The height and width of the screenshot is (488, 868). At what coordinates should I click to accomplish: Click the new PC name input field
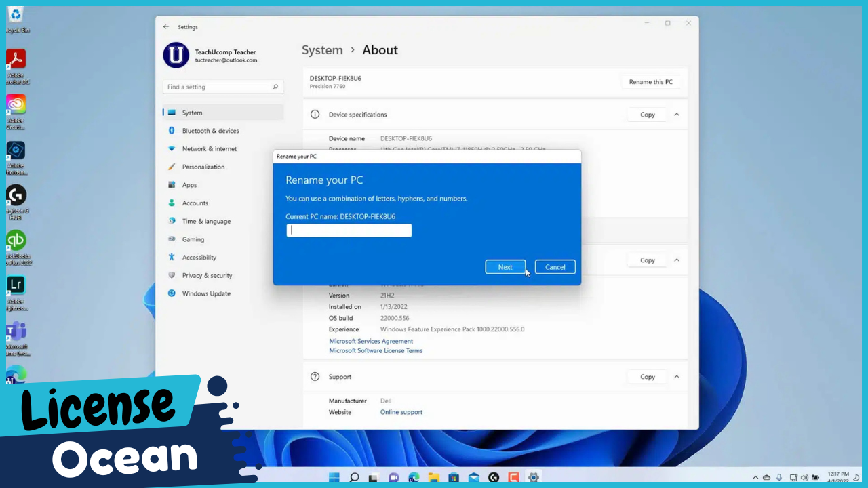coord(349,230)
